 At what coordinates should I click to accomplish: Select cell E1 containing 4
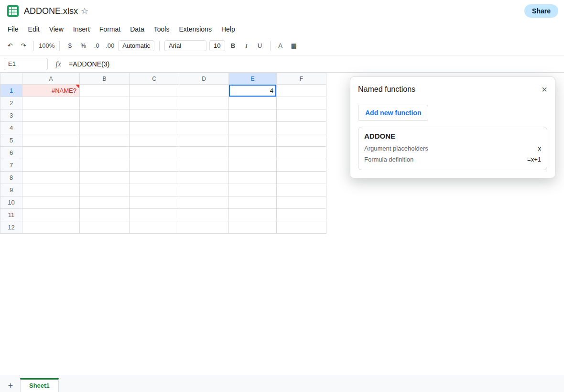(x=252, y=91)
